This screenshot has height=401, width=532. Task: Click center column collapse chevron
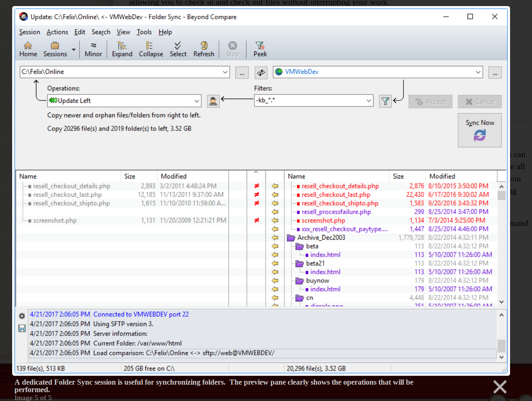coord(256,172)
